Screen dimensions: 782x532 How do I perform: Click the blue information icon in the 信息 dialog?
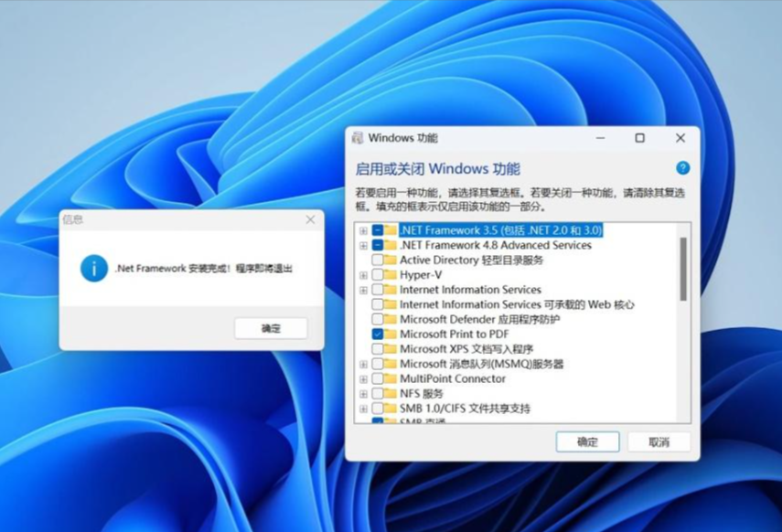(x=94, y=268)
